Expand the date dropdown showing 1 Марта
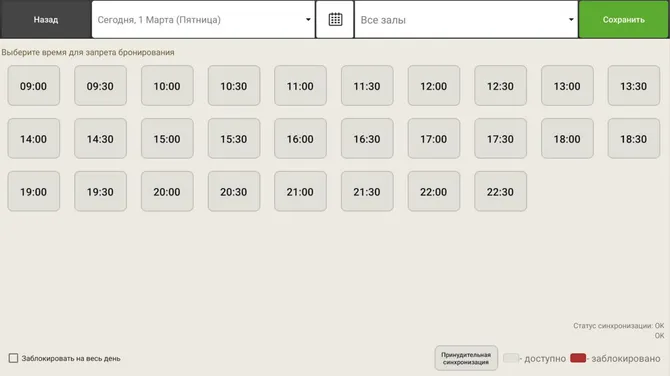The height and width of the screenshot is (376, 670). tap(203, 20)
